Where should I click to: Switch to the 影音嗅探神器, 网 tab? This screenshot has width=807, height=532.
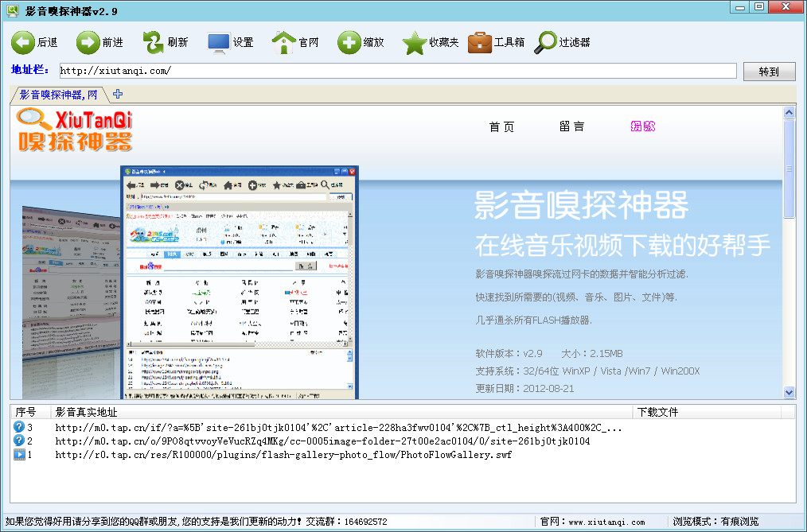pyautogui.click(x=59, y=95)
